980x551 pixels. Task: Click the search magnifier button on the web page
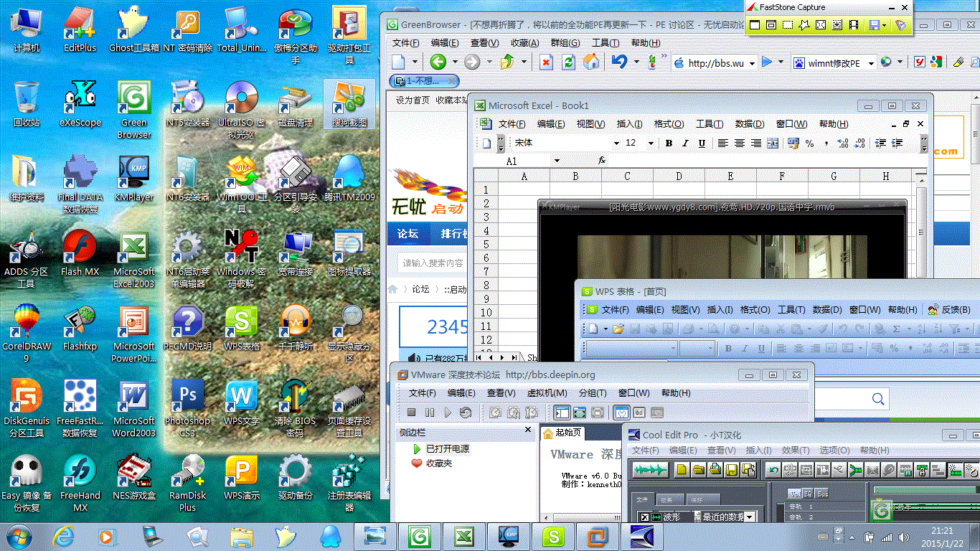(x=878, y=399)
